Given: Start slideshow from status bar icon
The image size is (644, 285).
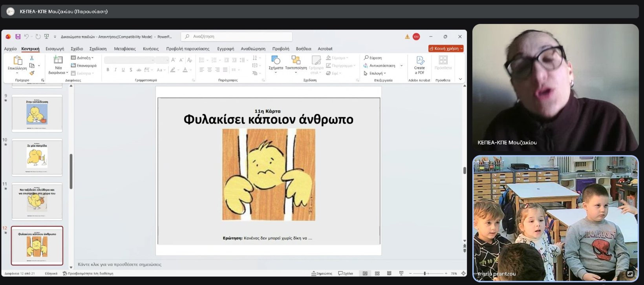Looking at the screenshot, I should click(401, 273).
